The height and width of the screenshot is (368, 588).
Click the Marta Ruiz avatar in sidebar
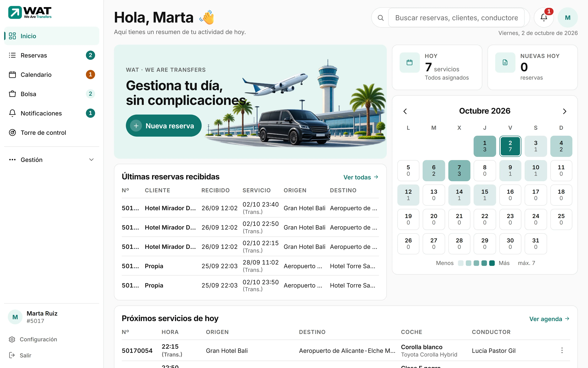click(x=15, y=317)
